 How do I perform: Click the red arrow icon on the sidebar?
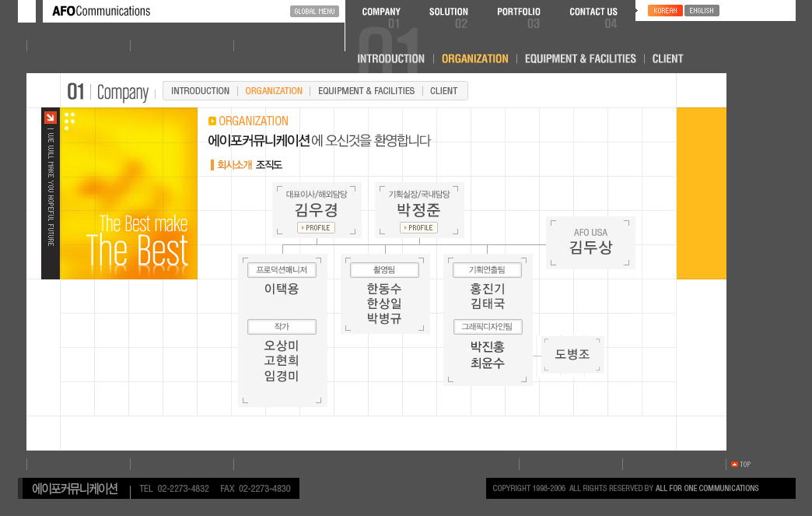click(50, 118)
